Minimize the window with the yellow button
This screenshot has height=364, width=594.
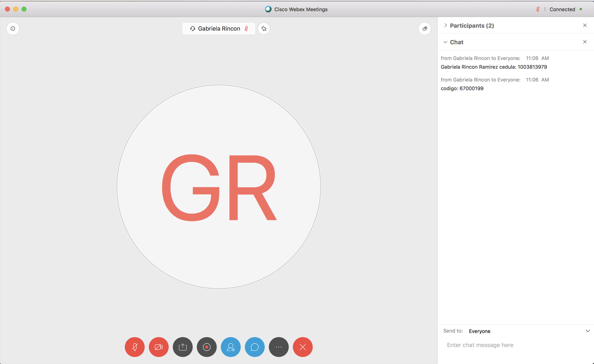(16, 9)
